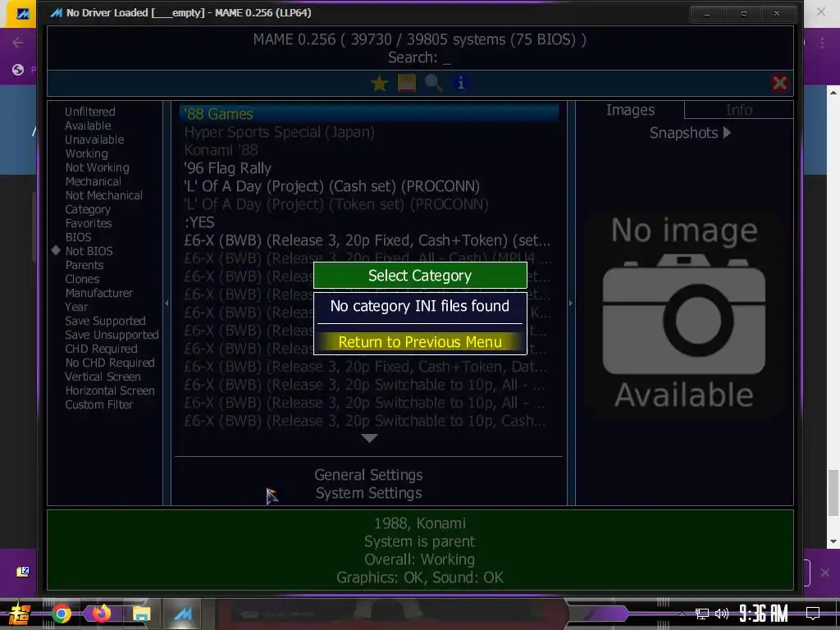The image size is (840, 630).
Task: Collapse the right image panel arrow
Action: 571,304
